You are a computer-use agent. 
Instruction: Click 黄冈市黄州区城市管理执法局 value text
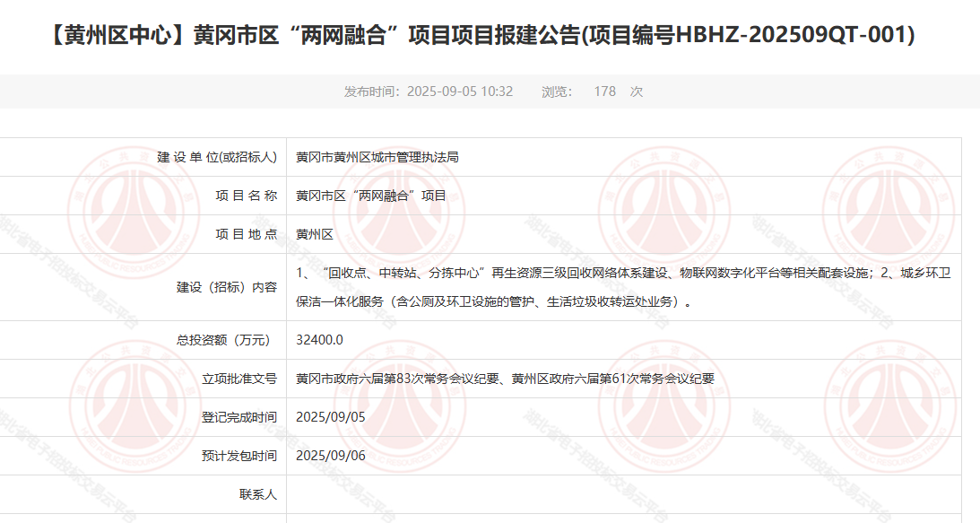tap(377, 157)
